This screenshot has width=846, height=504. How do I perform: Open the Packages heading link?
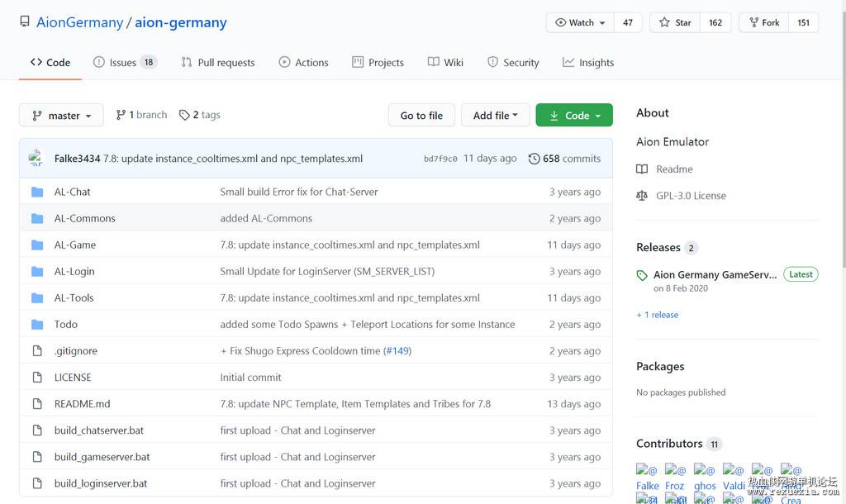[x=660, y=366]
